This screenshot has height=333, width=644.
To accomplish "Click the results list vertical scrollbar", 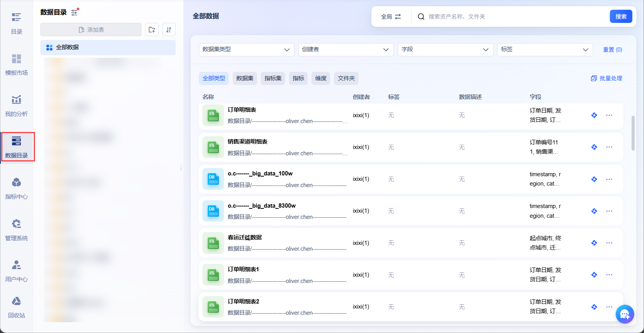I will click(x=633, y=133).
